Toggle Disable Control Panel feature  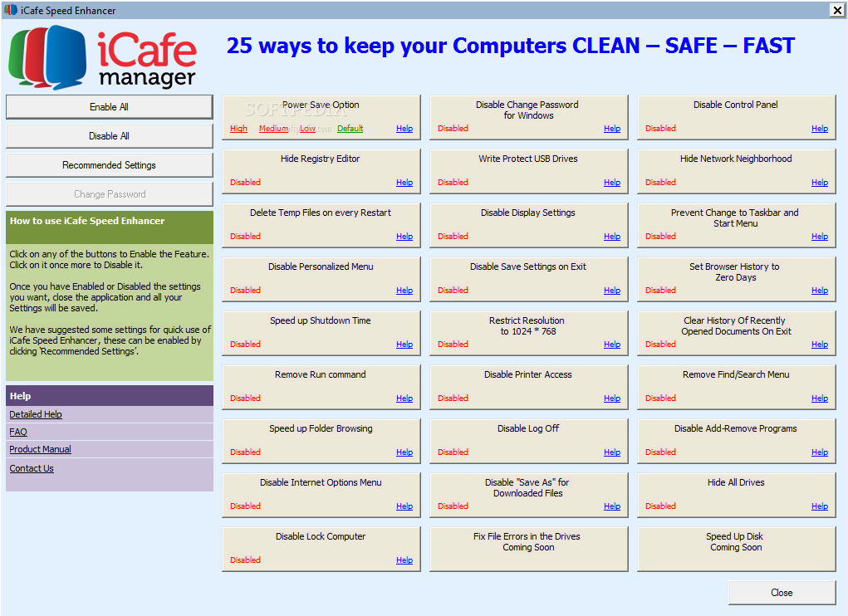point(737,118)
